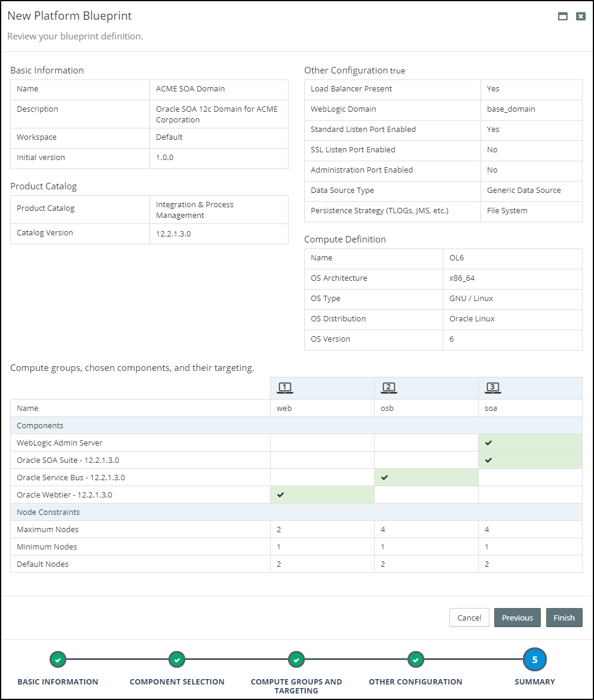The height and width of the screenshot is (700, 594).
Task: Click the restore window icon of the dialog
Action: (x=562, y=16)
